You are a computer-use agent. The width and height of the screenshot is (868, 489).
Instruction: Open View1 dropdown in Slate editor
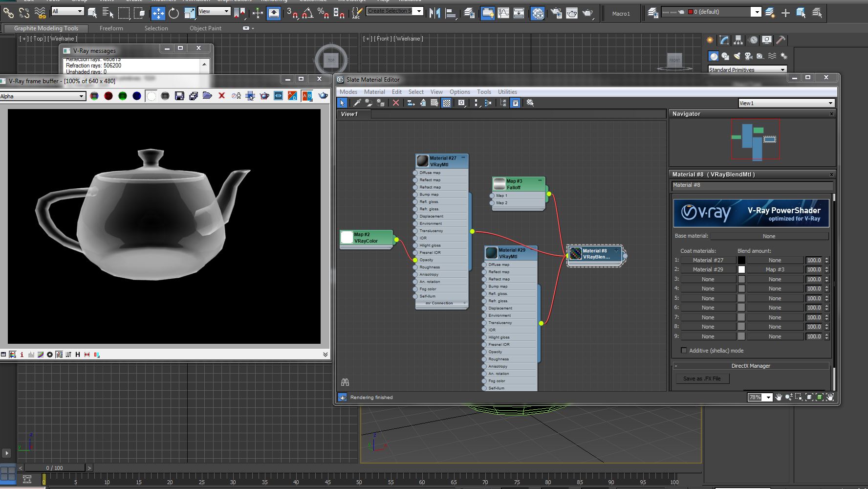pos(786,103)
